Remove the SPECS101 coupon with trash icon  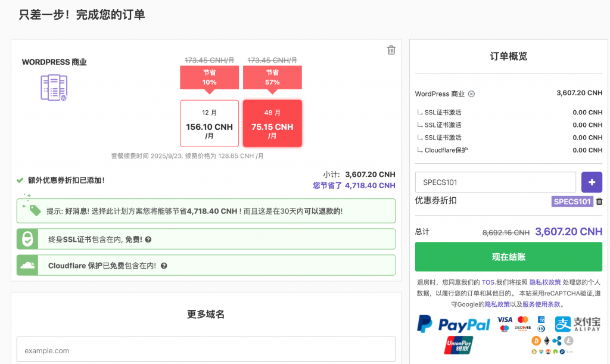(x=599, y=201)
